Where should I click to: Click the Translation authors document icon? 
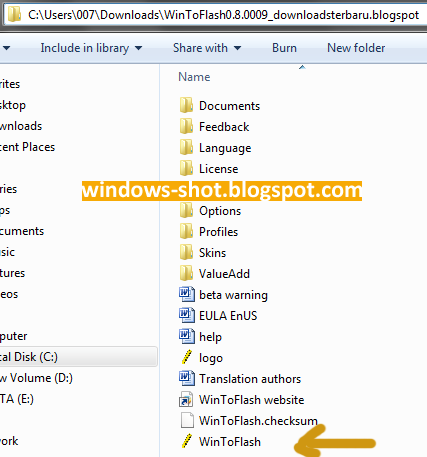click(187, 378)
